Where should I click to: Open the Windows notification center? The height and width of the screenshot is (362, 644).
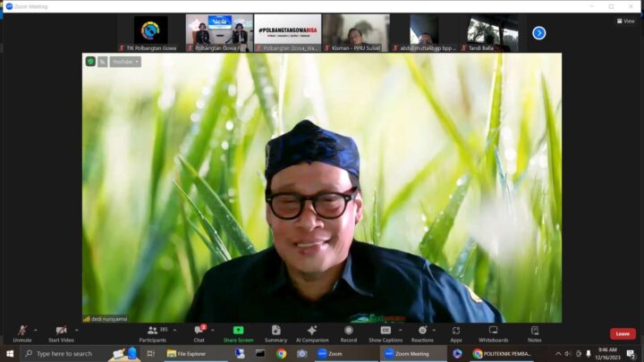(x=631, y=353)
